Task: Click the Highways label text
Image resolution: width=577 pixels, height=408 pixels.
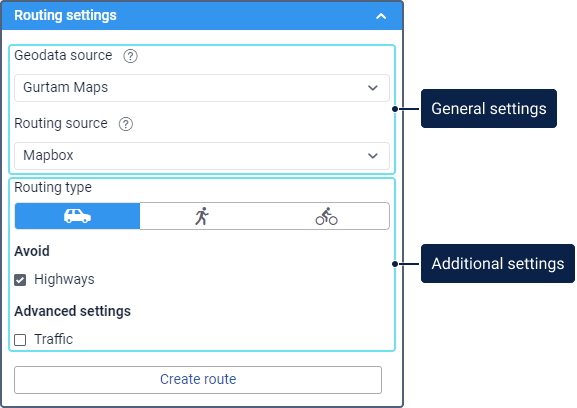Action: coord(64,279)
